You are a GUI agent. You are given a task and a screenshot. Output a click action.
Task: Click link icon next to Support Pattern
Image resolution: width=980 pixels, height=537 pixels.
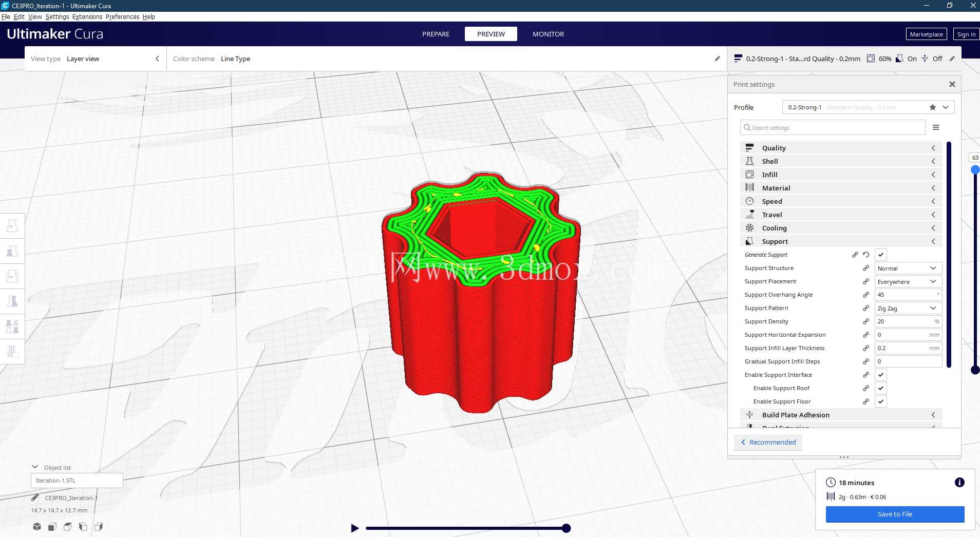point(866,308)
